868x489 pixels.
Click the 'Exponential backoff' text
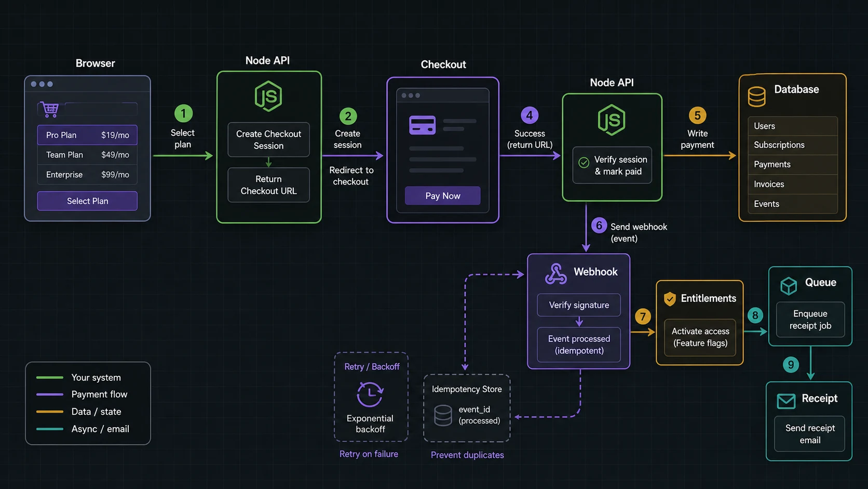[x=370, y=424]
